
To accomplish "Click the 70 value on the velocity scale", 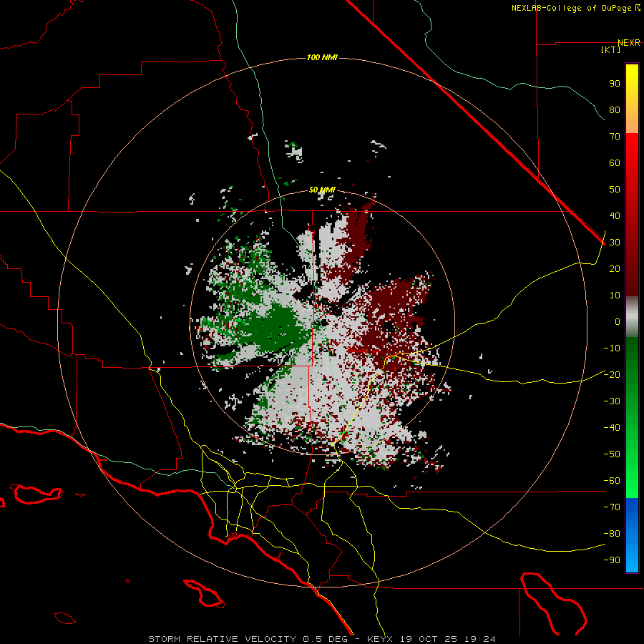I will pyautogui.click(x=615, y=137).
